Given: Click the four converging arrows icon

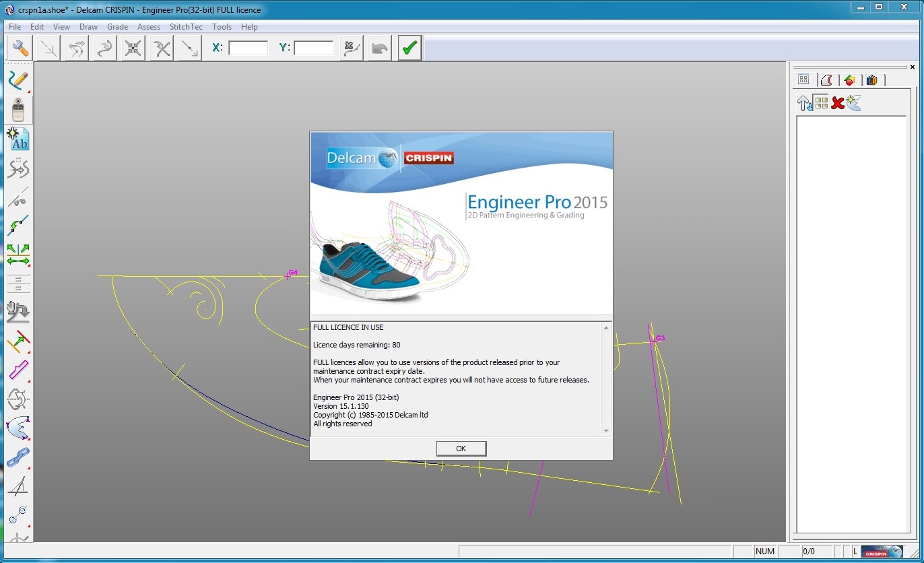Looking at the screenshot, I should click(133, 48).
